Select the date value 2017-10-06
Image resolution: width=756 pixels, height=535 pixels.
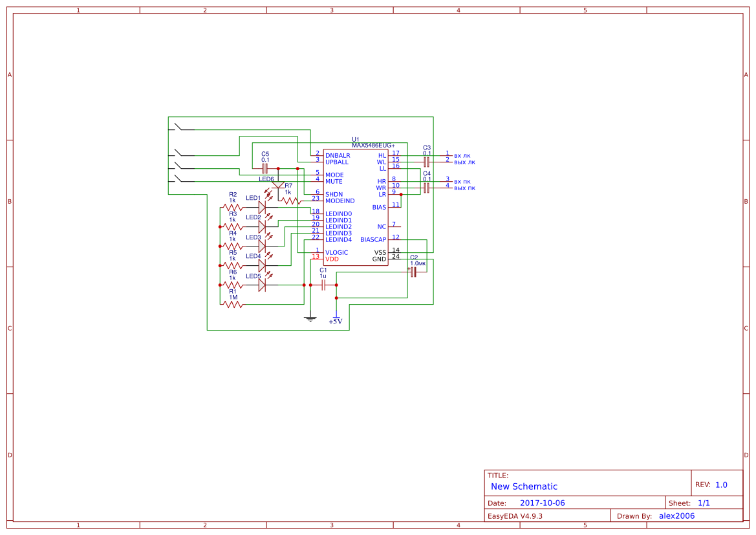(x=542, y=503)
